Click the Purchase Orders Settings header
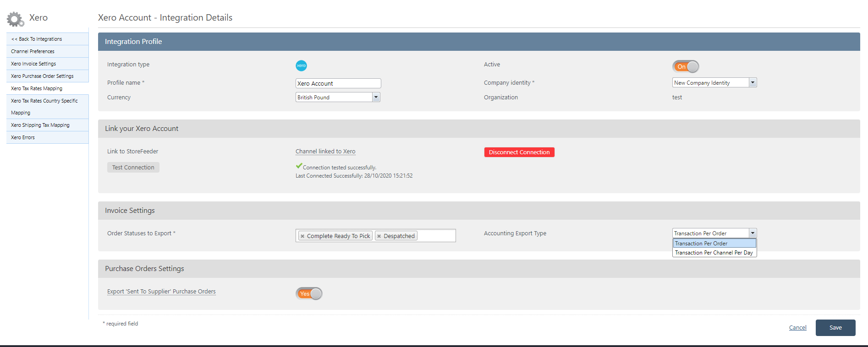Viewport: 868px width, 347px height. 479,269
